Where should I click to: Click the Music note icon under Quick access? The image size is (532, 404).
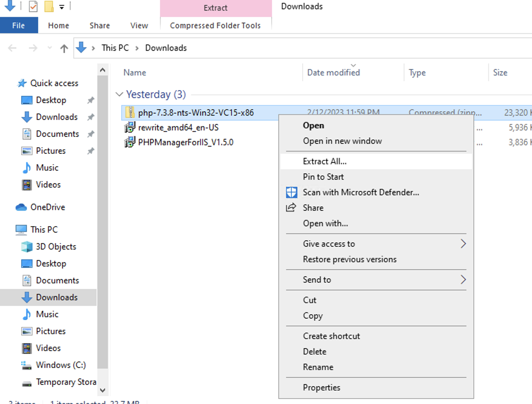[27, 168]
